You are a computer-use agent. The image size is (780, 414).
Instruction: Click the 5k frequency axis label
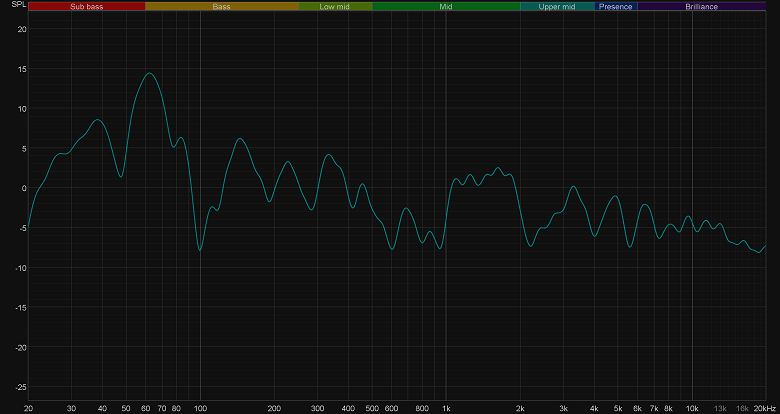click(x=618, y=408)
